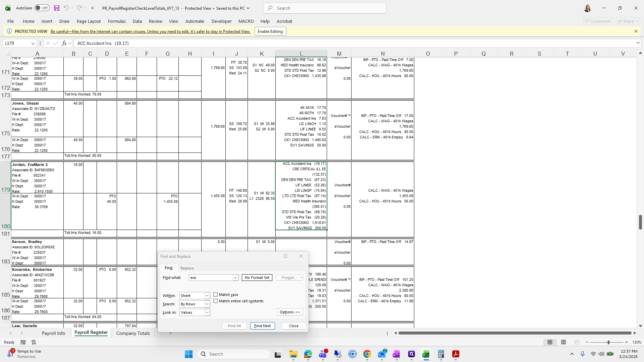Enable the Match case checkbox
The width and height of the screenshot is (644, 362).
(216, 295)
